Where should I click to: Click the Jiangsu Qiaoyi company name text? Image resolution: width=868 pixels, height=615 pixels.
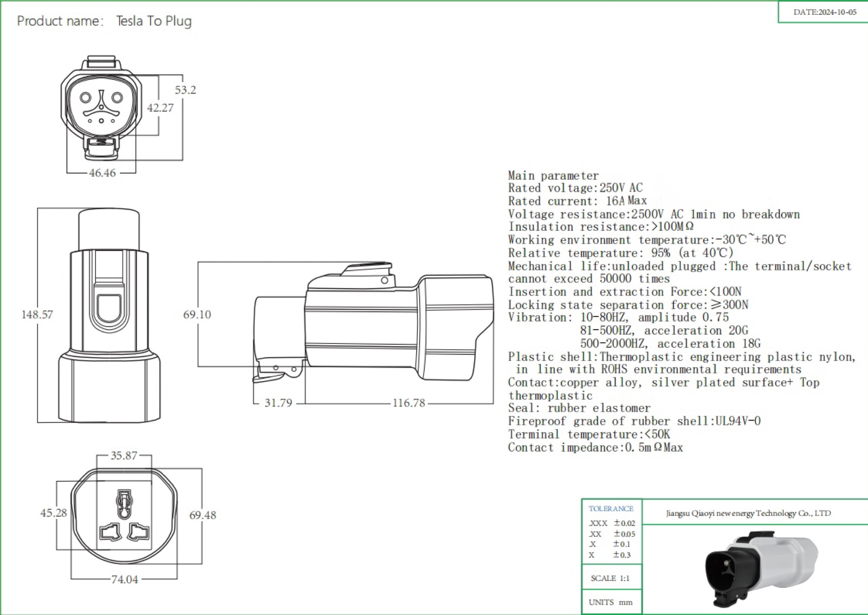click(x=748, y=513)
